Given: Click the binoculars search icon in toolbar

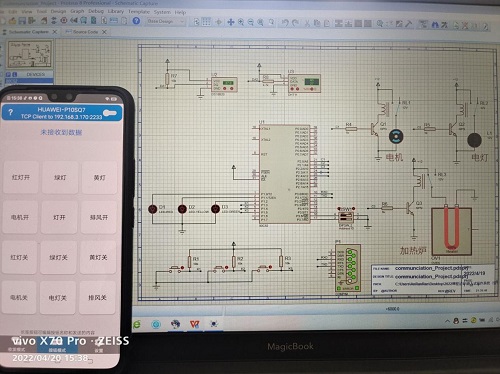Looking at the screenshot, I should 435,24.
